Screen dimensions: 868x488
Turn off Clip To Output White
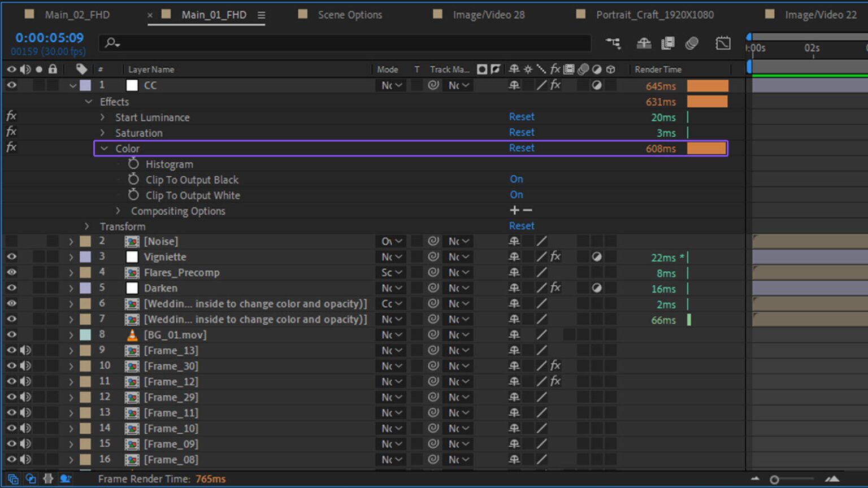click(x=516, y=194)
